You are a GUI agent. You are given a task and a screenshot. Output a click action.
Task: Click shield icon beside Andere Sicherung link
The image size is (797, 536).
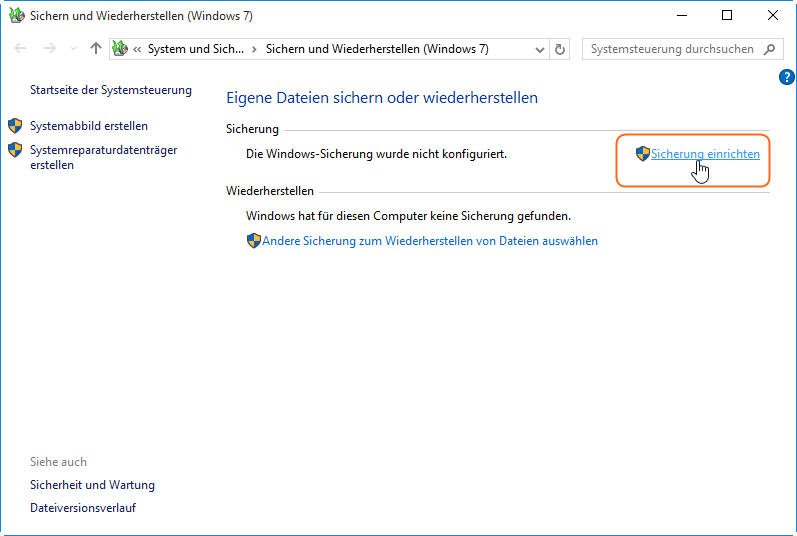pos(254,240)
